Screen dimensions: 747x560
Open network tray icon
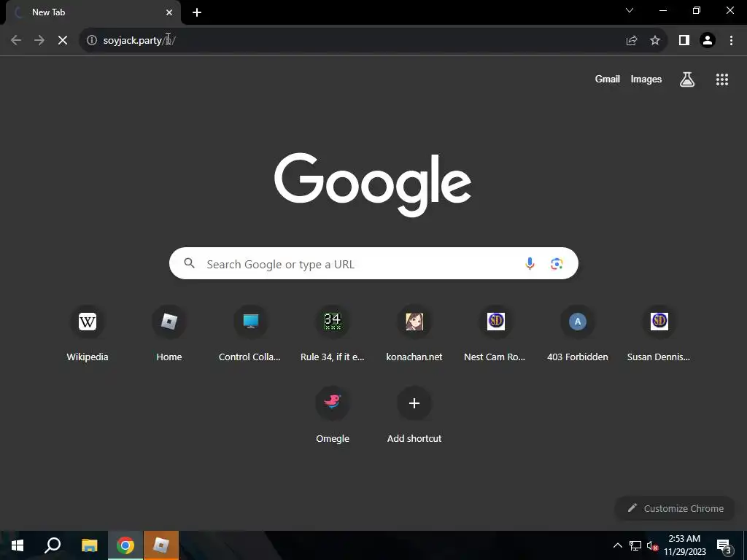pyautogui.click(x=635, y=545)
